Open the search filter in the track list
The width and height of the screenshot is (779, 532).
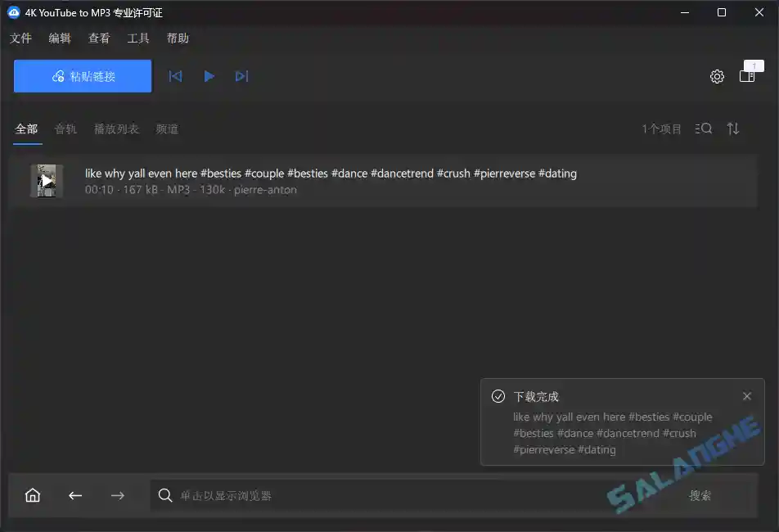703,128
